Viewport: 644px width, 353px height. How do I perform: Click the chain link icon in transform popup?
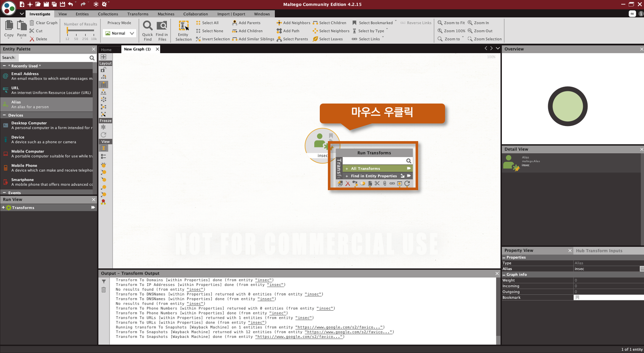tap(392, 183)
